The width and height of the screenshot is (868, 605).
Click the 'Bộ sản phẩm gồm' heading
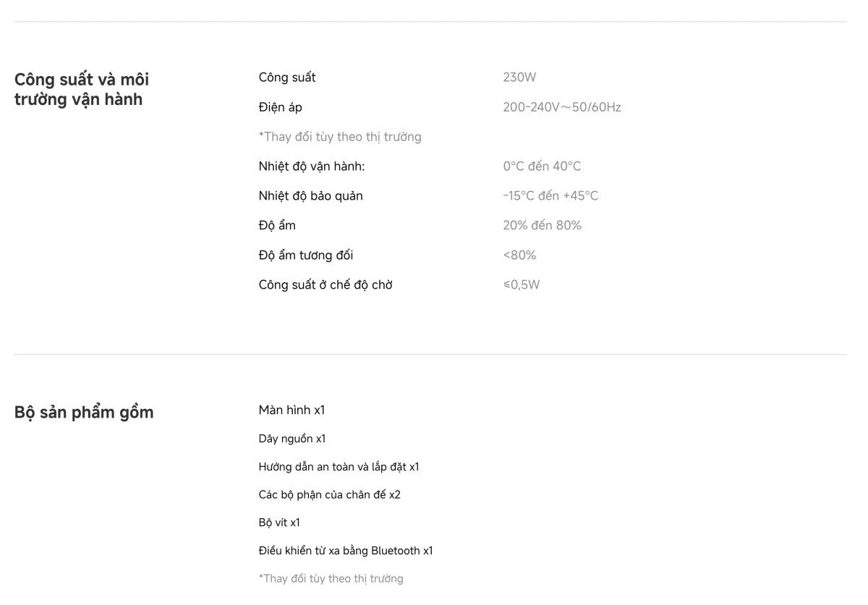point(84,412)
